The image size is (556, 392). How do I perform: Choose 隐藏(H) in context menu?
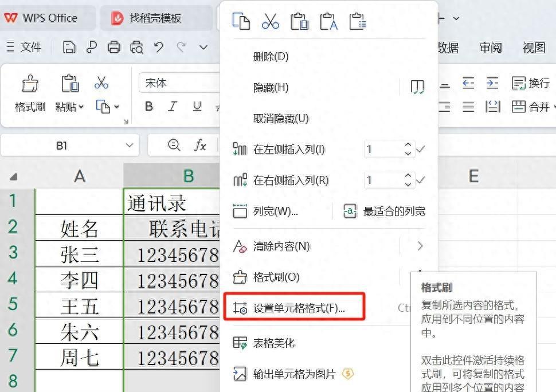pos(271,87)
